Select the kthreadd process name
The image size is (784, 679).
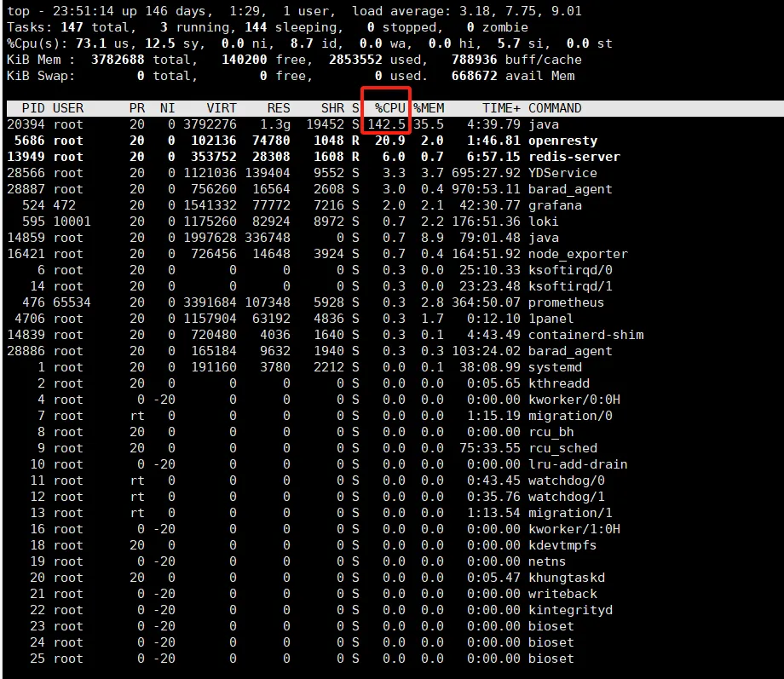tap(559, 383)
